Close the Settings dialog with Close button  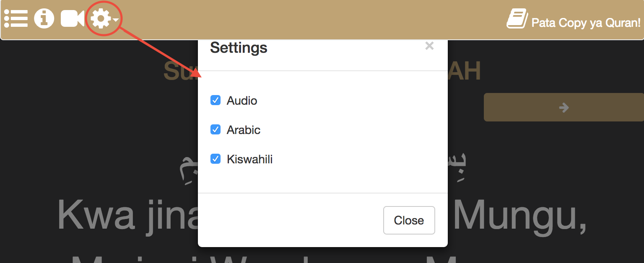pyautogui.click(x=409, y=220)
